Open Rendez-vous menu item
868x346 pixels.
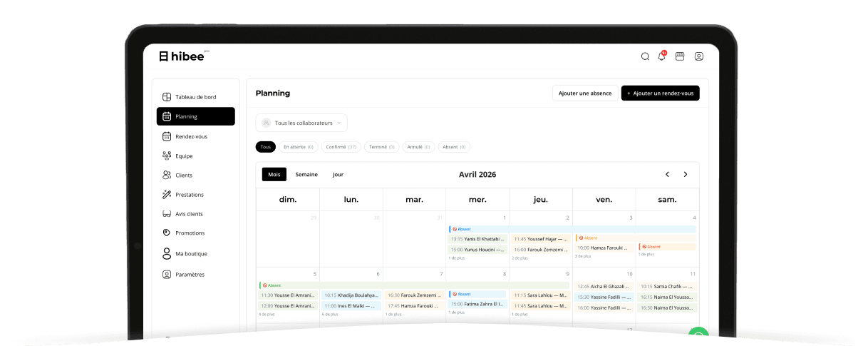(195, 136)
